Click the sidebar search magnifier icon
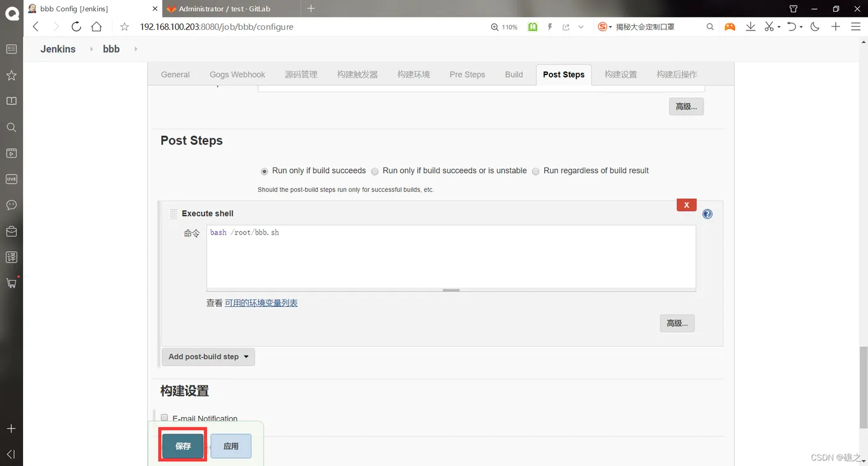 coord(11,127)
